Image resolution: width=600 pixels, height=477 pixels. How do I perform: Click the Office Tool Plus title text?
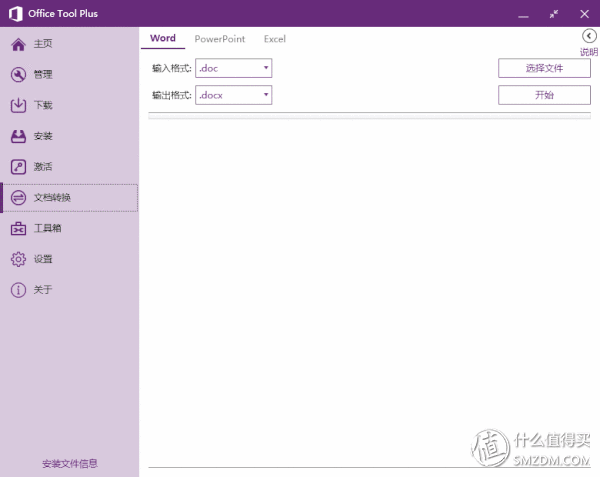(63, 14)
